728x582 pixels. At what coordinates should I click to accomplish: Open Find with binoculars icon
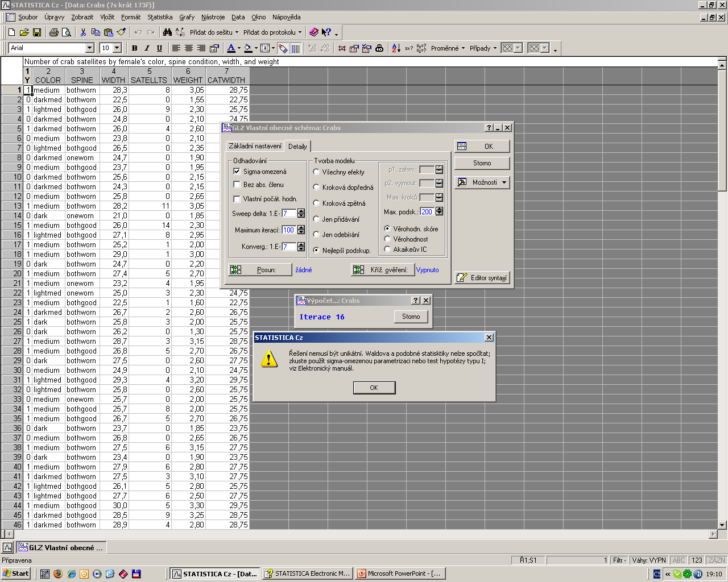167,32
